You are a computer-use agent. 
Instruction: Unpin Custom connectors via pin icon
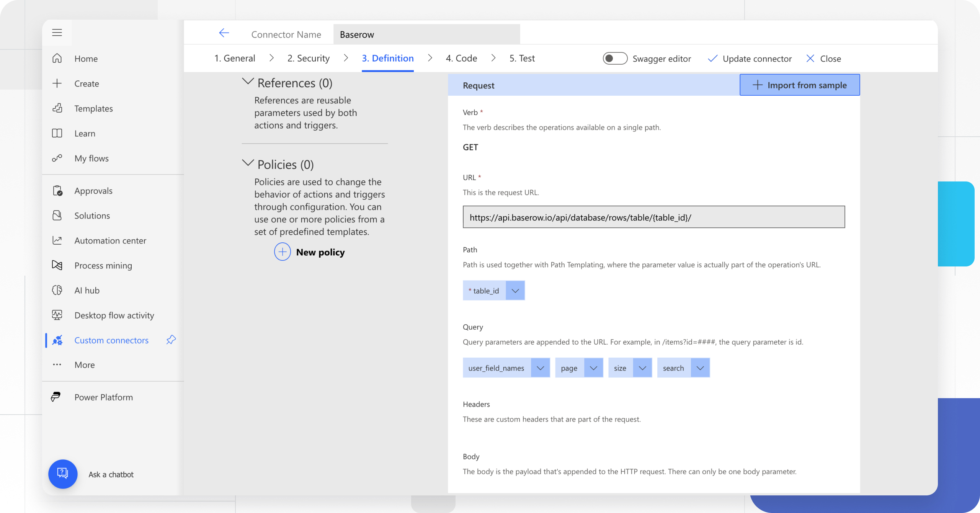pyautogui.click(x=171, y=340)
